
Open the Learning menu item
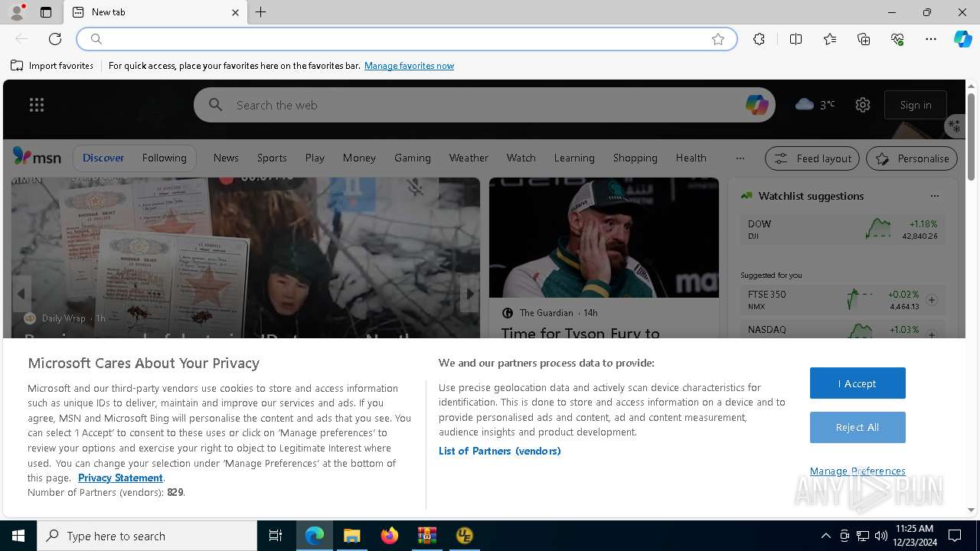point(574,158)
